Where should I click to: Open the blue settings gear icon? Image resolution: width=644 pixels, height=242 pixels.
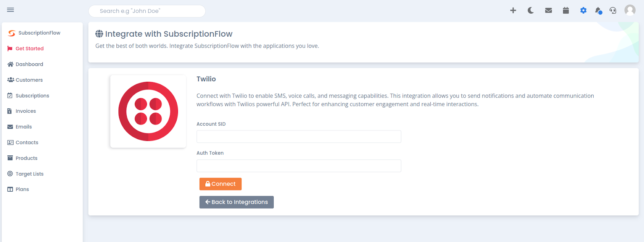click(x=583, y=10)
